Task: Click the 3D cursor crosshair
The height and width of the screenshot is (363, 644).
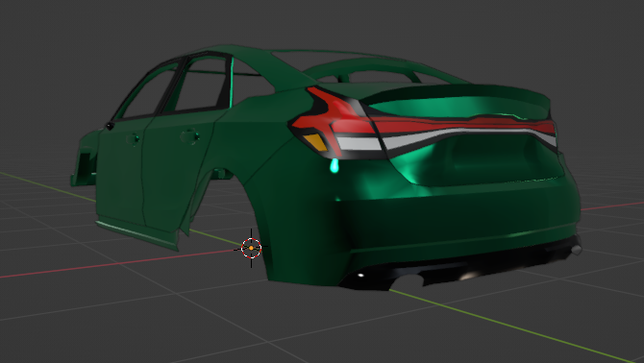Action: [x=251, y=248]
